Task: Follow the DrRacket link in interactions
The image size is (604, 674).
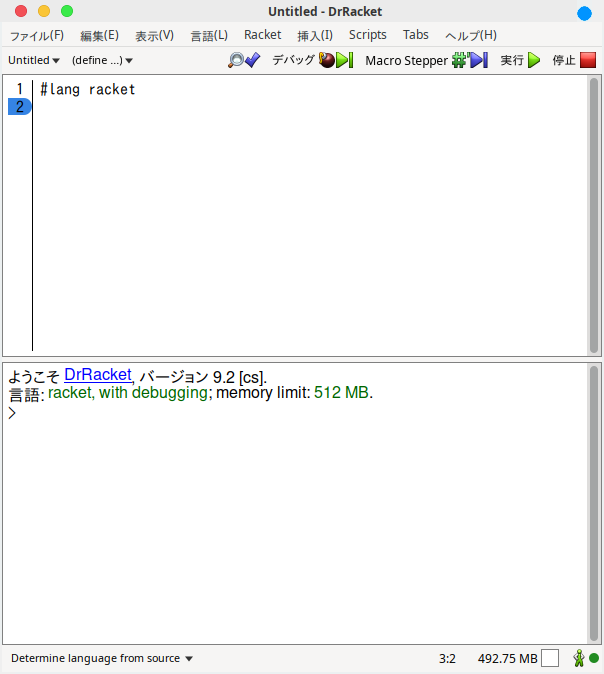Action: (98, 375)
